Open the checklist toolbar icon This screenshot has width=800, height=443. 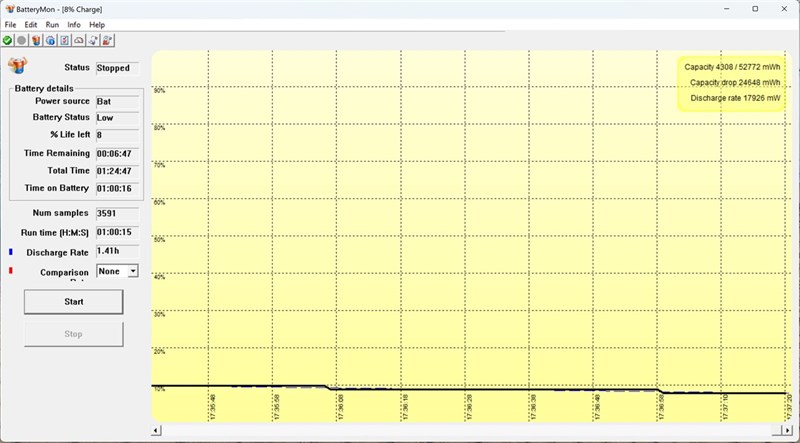tap(64, 40)
